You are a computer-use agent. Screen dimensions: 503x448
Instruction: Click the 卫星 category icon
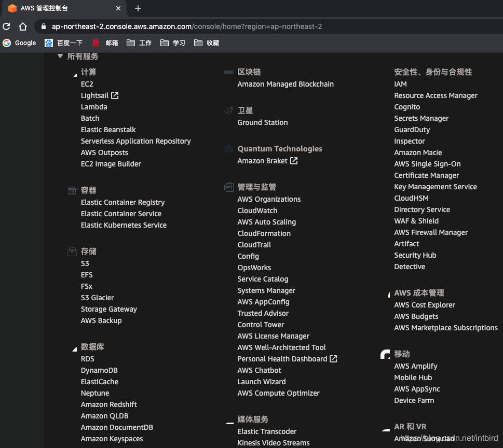click(229, 110)
